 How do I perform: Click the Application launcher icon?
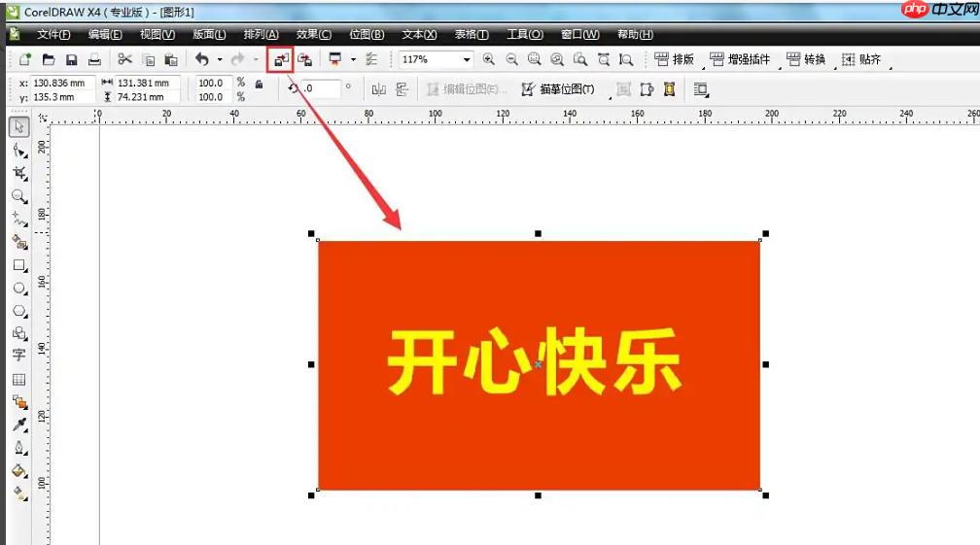click(x=335, y=60)
